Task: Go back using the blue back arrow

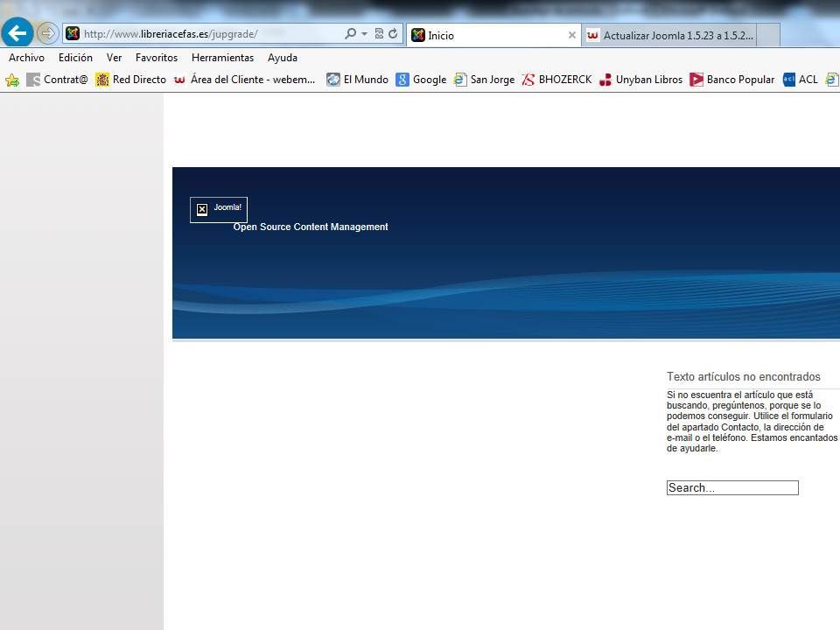Action: pyautogui.click(x=17, y=32)
